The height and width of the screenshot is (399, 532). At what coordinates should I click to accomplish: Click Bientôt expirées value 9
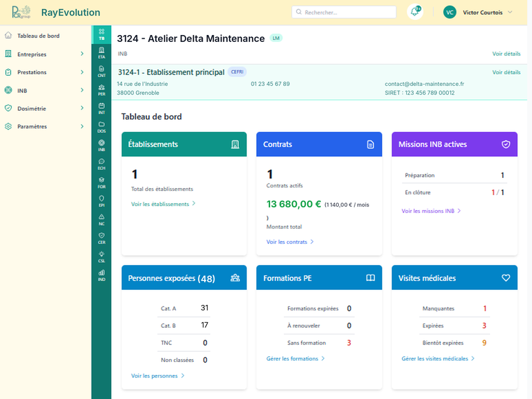pos(484,343)
